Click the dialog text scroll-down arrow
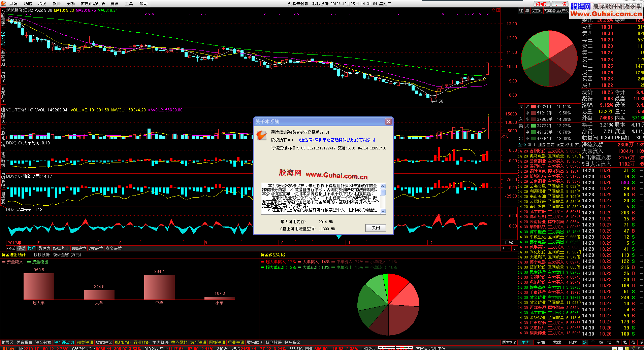The height and width of the screenshot is (350, 644). 383,211
